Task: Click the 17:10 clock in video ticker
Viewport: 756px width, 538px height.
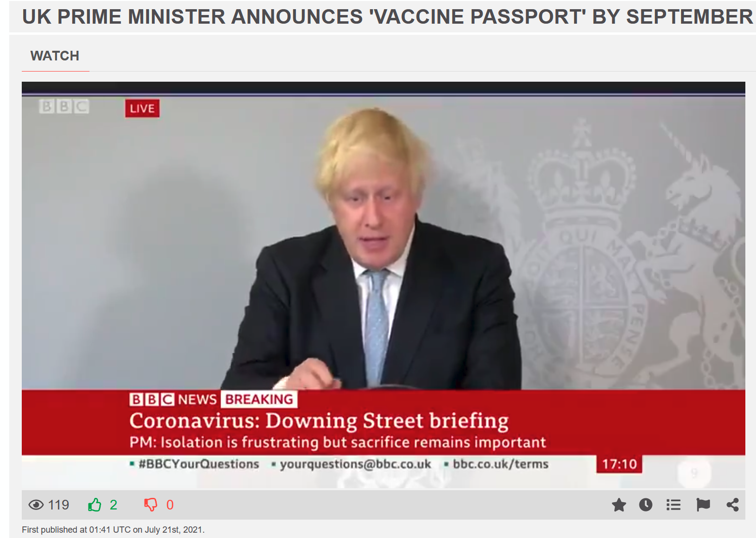Action: (619, 464)
